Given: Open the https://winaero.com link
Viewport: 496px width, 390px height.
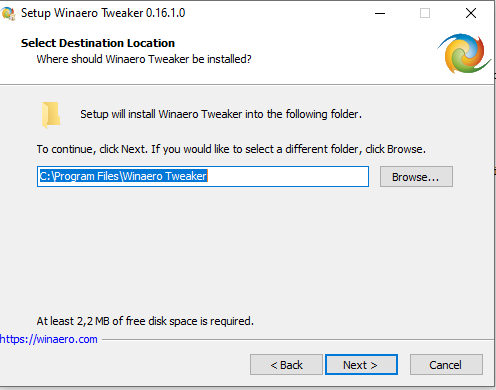Looking at the screenshot, I should [x=49, y=339].
